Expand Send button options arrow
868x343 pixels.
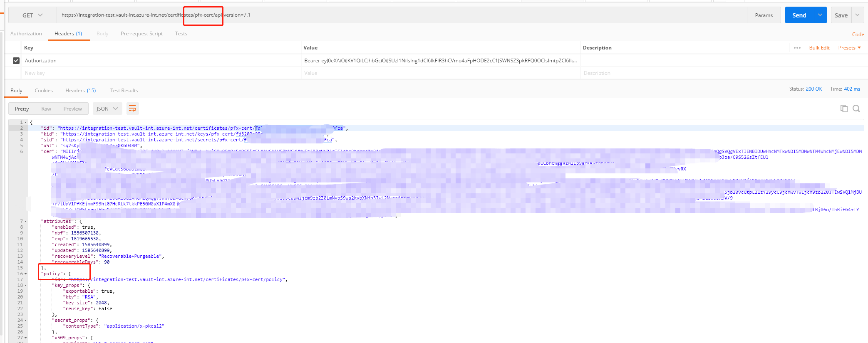pos(820,15)
